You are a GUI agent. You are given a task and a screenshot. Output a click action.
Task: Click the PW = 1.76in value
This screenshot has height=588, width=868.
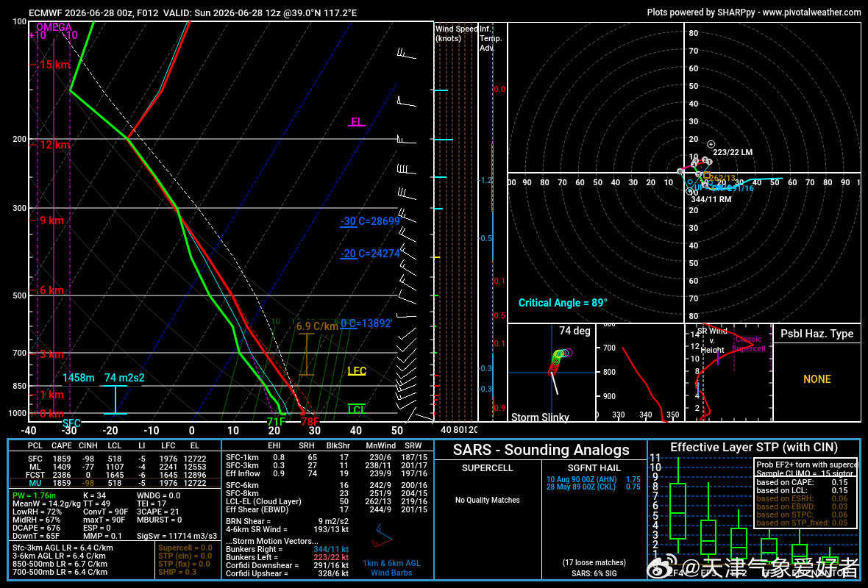(35, 495)
